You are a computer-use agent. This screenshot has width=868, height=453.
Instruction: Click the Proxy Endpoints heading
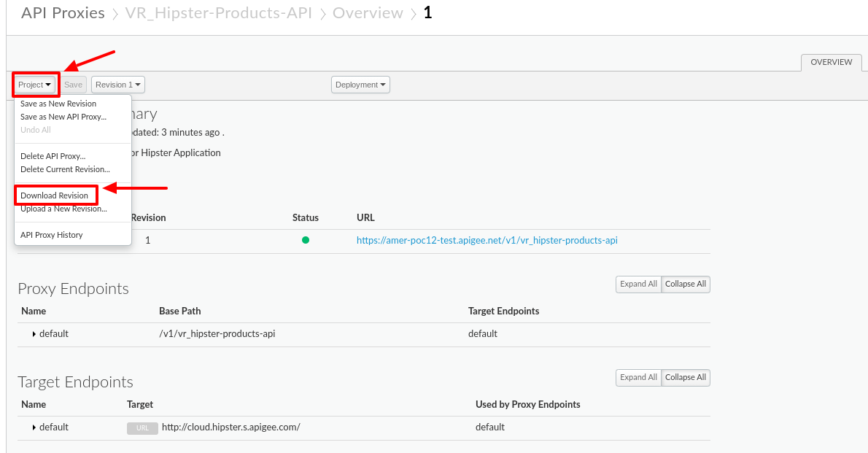73,289
